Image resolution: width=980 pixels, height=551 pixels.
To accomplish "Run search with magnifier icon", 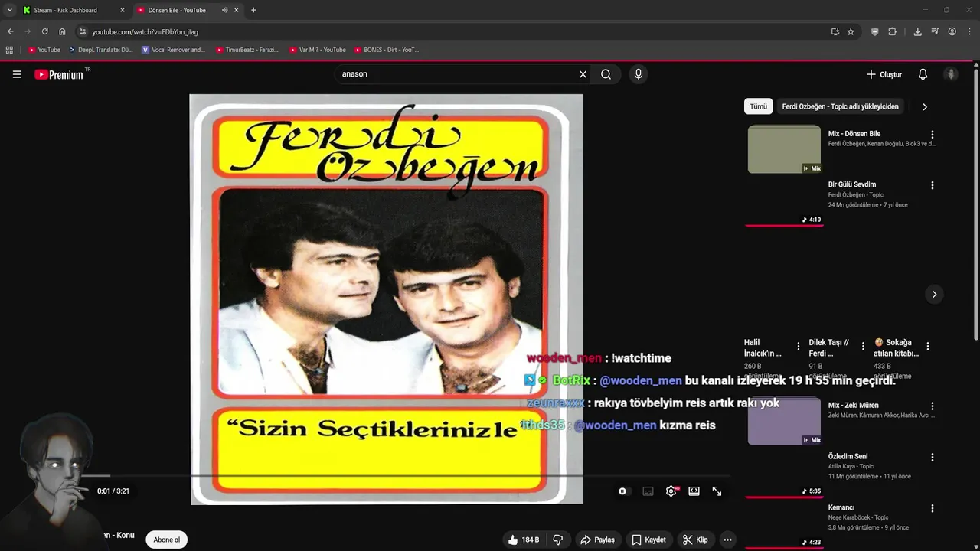I will point(606,74).
